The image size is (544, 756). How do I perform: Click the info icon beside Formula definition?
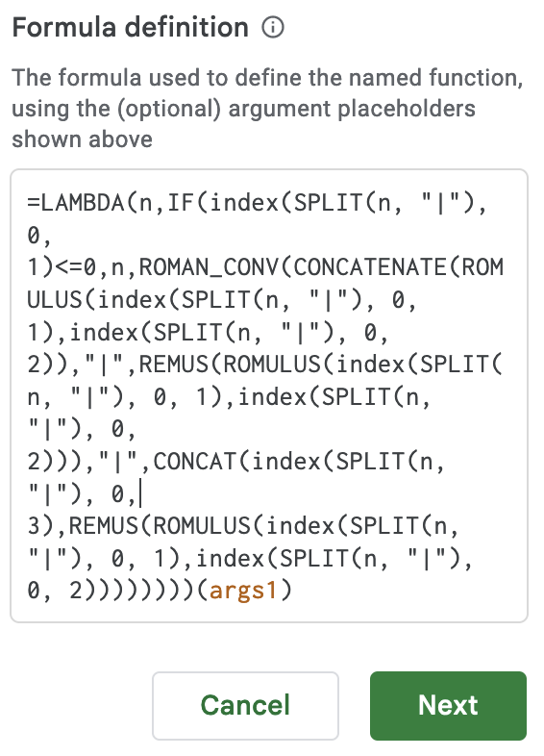pyautogui.click(x=273, y=28)
